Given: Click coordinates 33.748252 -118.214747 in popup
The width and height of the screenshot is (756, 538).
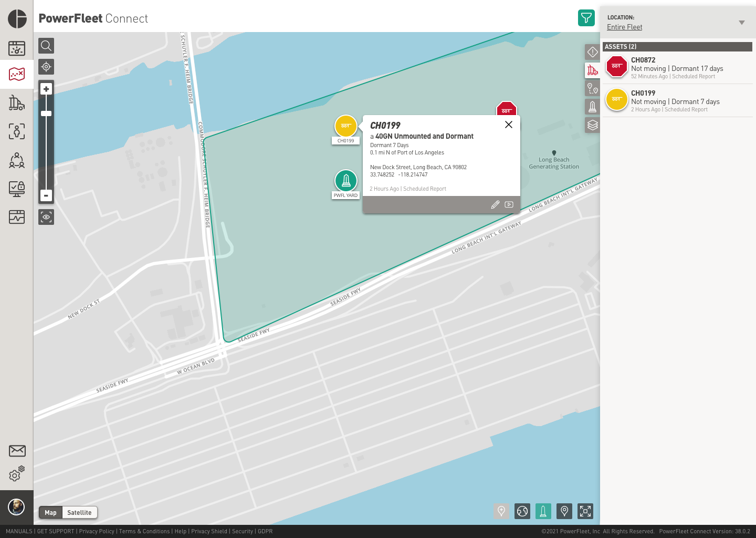Looking at the screenshot, I should click(399, 175).
